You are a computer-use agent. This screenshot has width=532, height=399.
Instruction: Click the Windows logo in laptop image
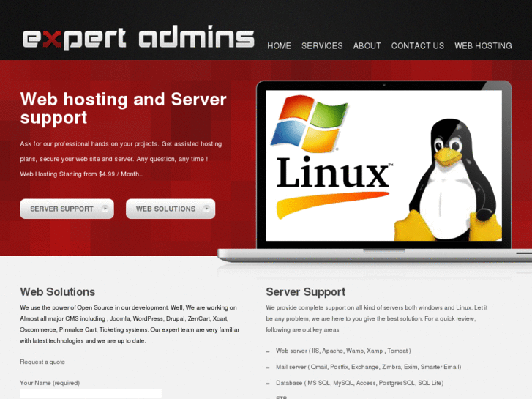(x=309, y=123)
